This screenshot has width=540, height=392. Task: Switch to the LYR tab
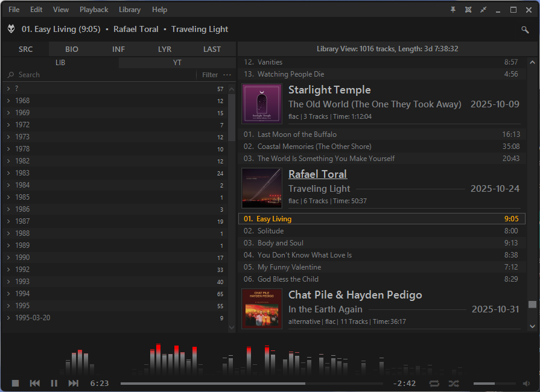[165, 49]
